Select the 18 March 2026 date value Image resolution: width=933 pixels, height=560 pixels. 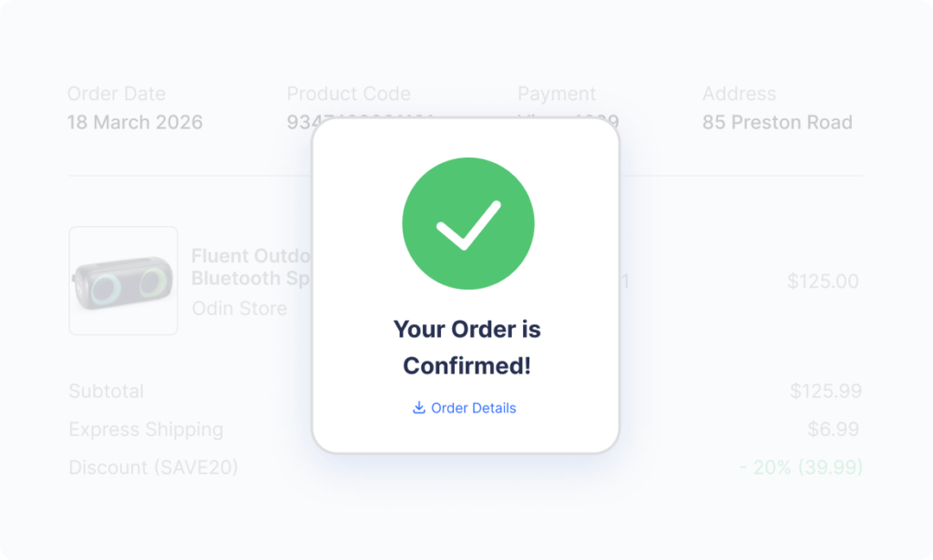click(135, 122)
